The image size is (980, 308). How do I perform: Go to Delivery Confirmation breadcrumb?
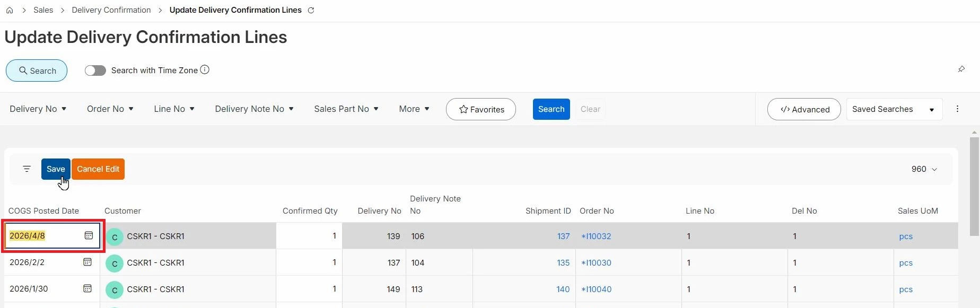coord(111,10)
